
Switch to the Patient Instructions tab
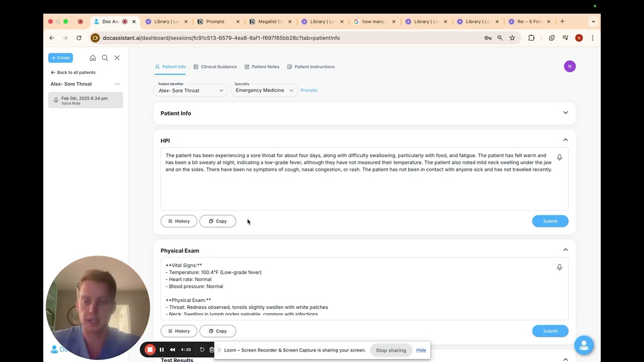point(310,66)
